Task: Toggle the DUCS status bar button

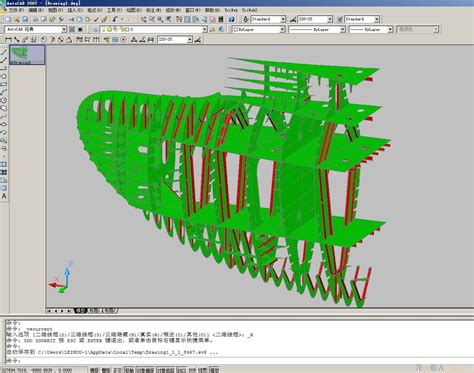Action: 181,370
